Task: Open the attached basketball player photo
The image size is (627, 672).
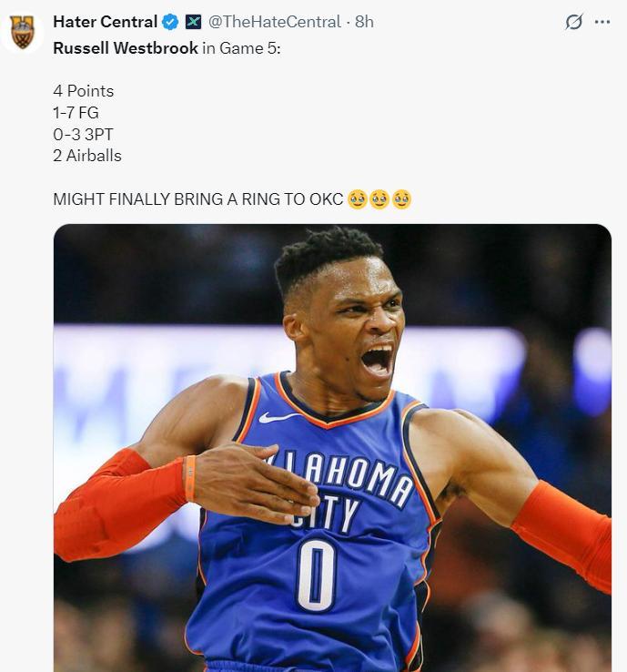Action: point(332,448)
